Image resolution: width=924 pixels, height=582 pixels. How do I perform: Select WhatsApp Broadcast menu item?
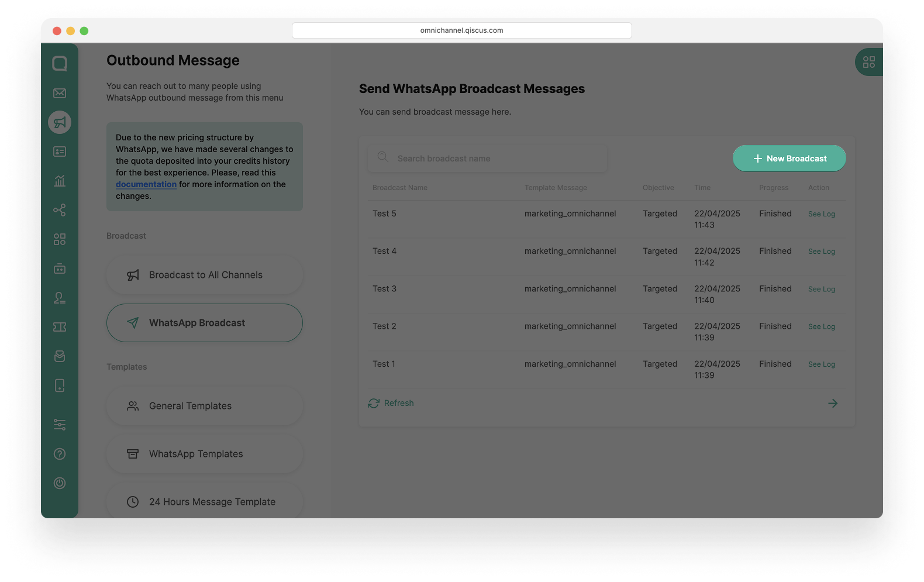coord(205,323)
